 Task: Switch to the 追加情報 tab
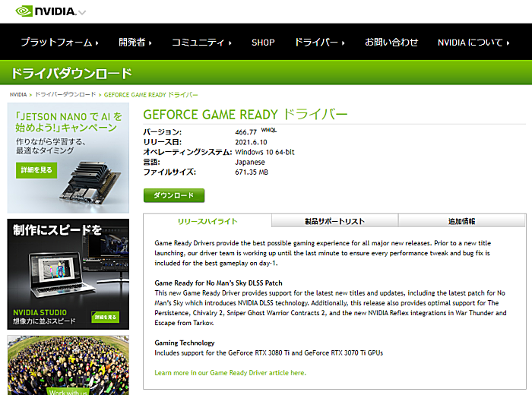(x=462, y=221)
